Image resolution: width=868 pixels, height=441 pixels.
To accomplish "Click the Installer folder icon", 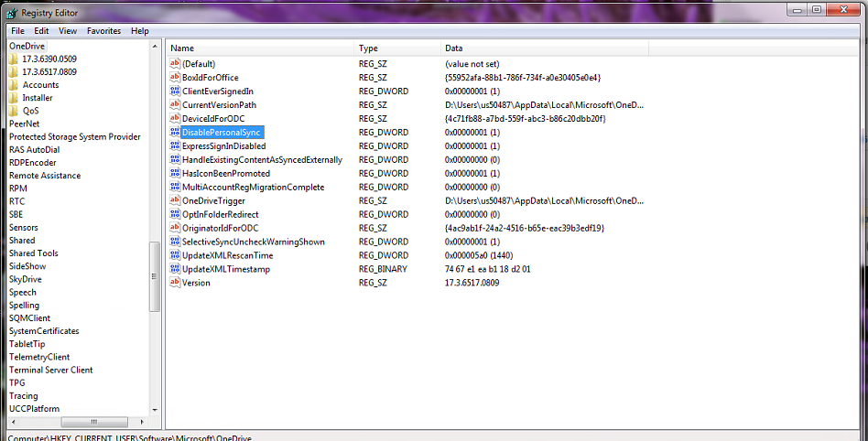I will point(14,97).
